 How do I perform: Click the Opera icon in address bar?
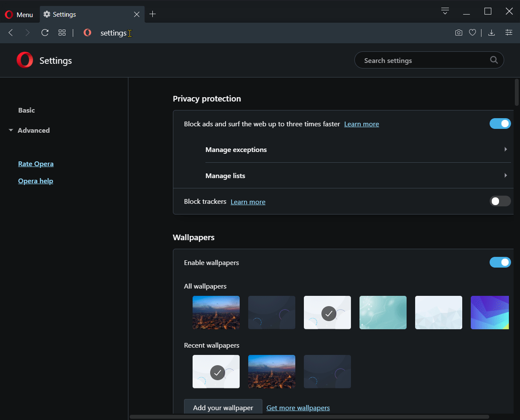click(x=87, y=33)
